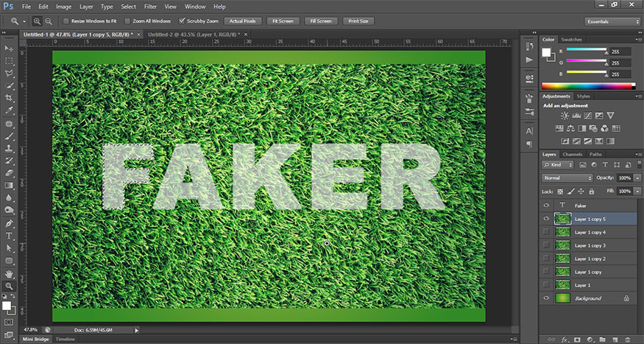This screenshot has width=644, height=344.
Task: Uncheck the Scrubby Zoom checkbox
Action: [182, 21]
